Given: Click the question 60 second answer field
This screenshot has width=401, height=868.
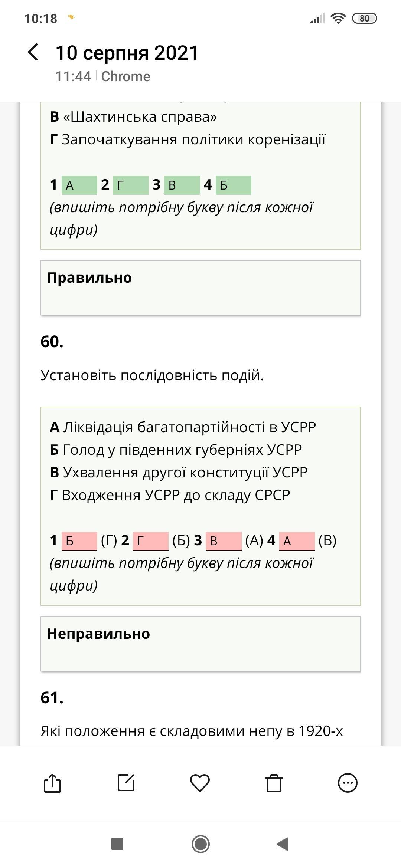Looking at the screenshot, I should pyautogui.click(x=150, y=541).
